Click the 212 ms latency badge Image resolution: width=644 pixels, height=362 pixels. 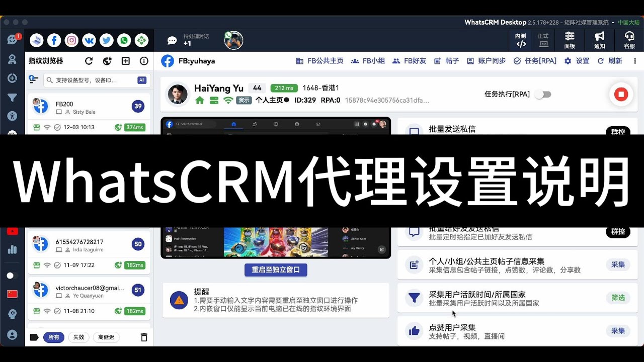284,88
